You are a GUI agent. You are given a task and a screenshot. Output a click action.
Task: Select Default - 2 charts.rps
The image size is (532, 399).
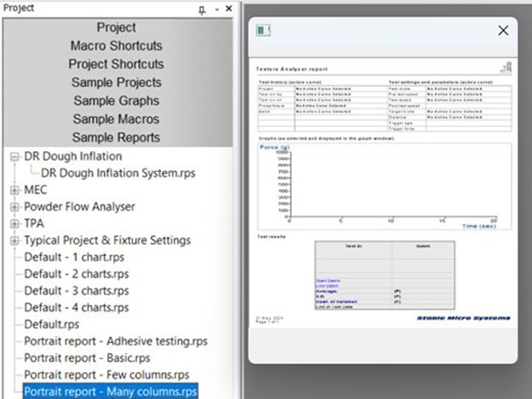coord(76,274)
